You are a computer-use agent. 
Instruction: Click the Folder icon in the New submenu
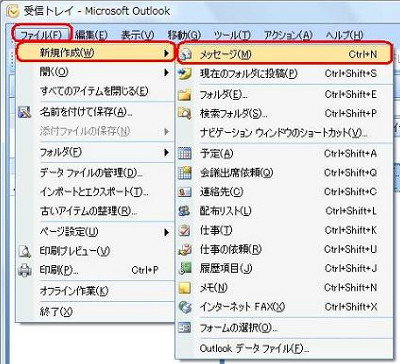point(184,95)
